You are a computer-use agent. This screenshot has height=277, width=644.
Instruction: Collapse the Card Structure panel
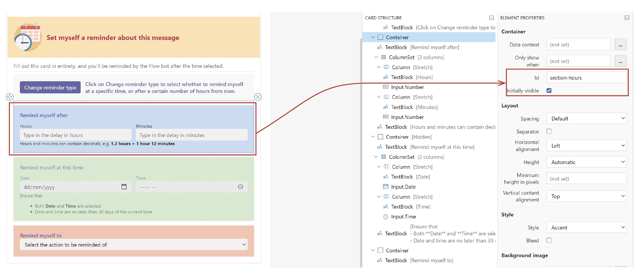[x=491, y=18]
